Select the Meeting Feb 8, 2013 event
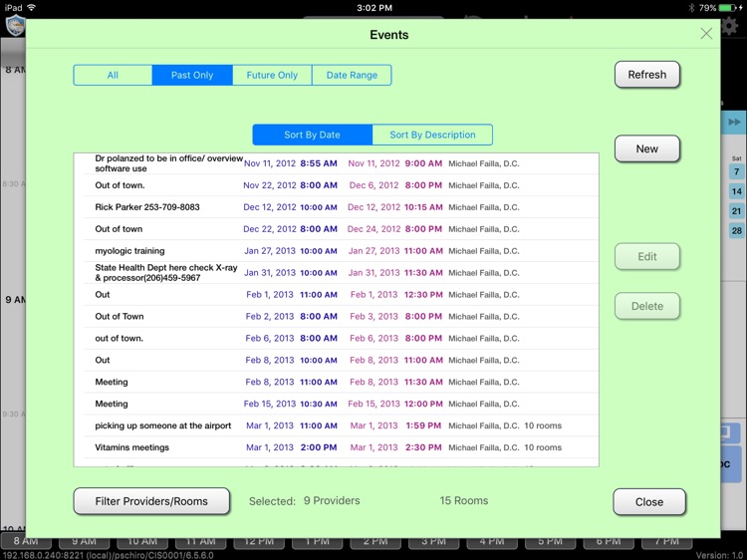 pos(337,383)
